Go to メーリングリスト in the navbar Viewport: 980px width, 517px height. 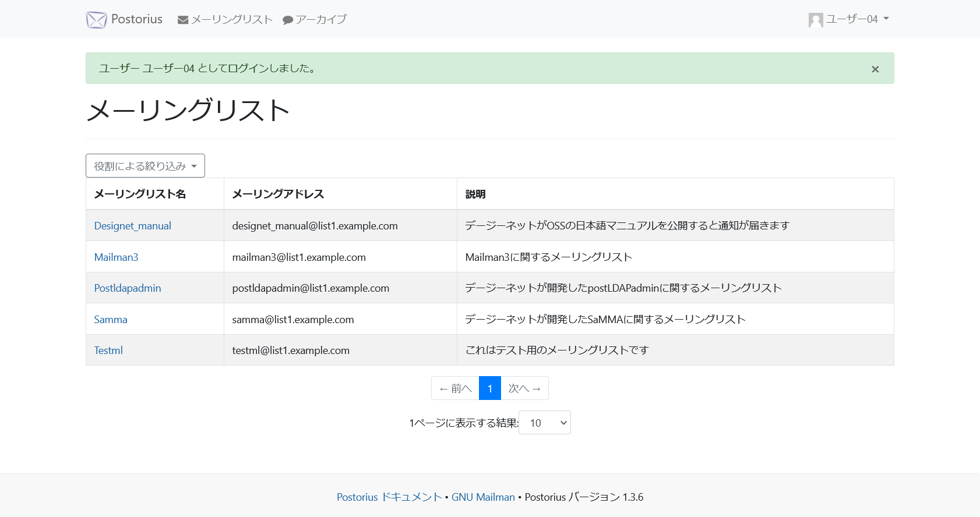pyautogui.click(x=225, y=20)
